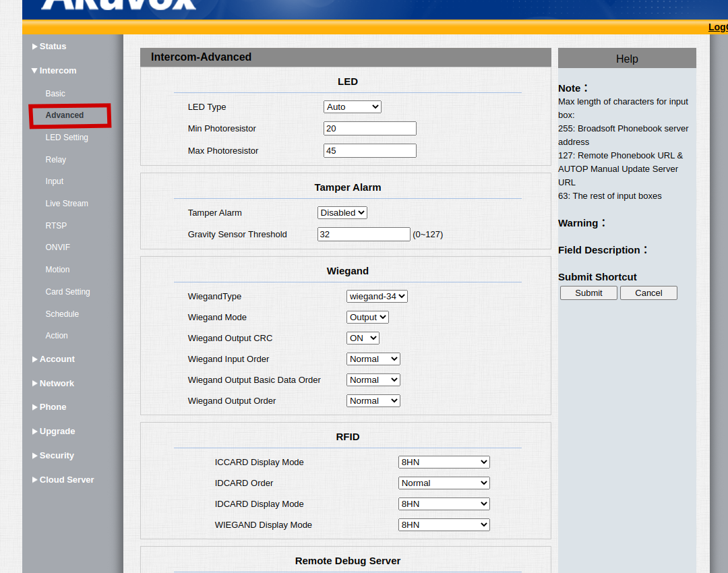
Task: Open the Wiegand Output CRC dropdown
Action: click(363, 338)
